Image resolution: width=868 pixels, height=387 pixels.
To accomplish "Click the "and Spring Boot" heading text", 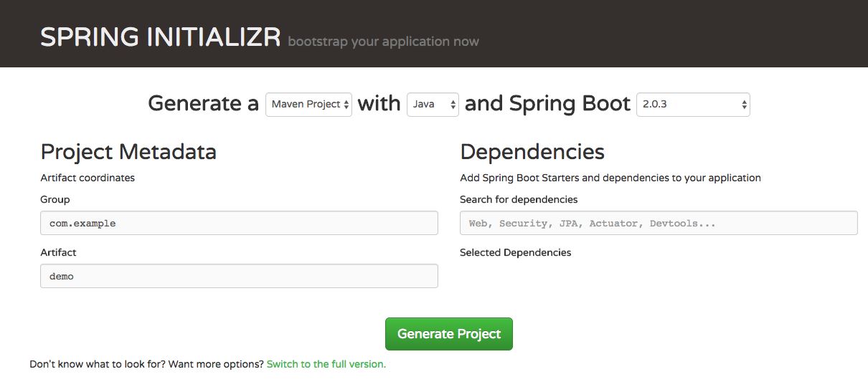I will pyautogui.click(x=547, y=104).
